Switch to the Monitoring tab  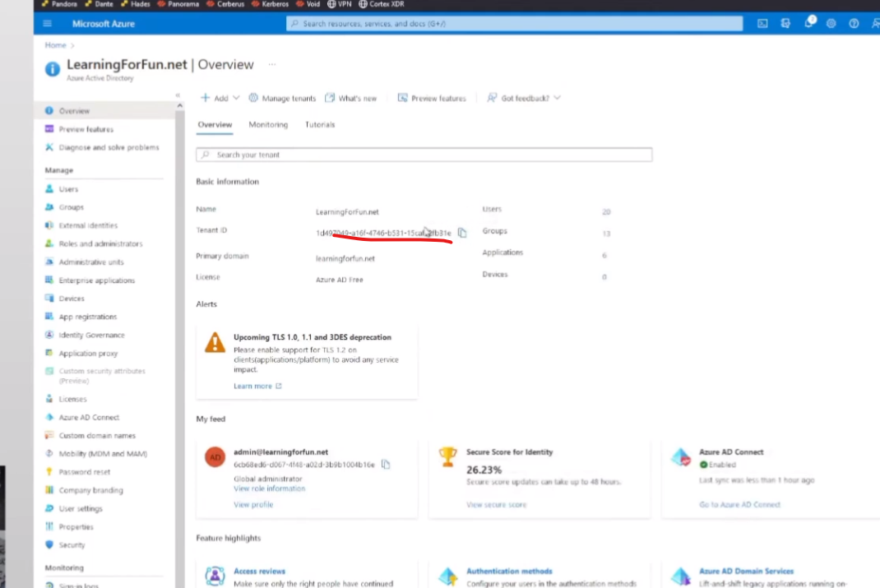pyautogui.click(x=268, y=124)
